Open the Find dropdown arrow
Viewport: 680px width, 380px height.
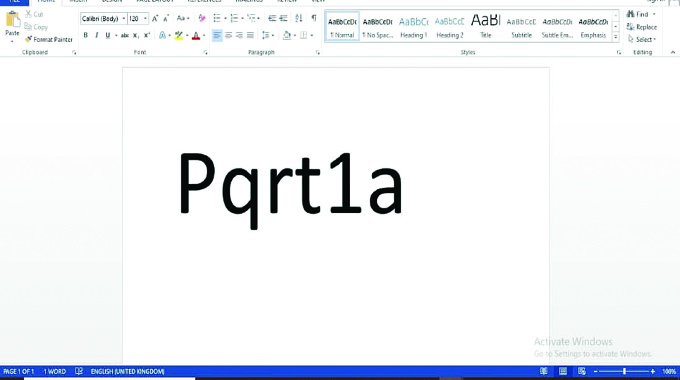pyautogui.click(x=654, y=14)
